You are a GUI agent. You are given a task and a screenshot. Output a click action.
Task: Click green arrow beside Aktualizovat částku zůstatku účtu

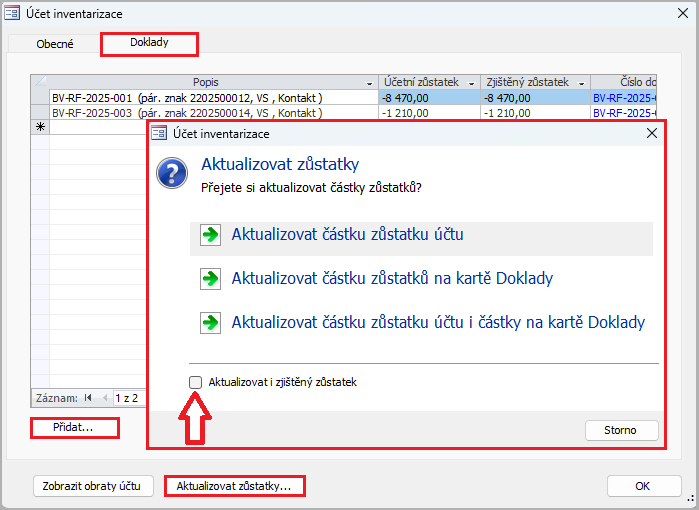(x=210, y=235)
